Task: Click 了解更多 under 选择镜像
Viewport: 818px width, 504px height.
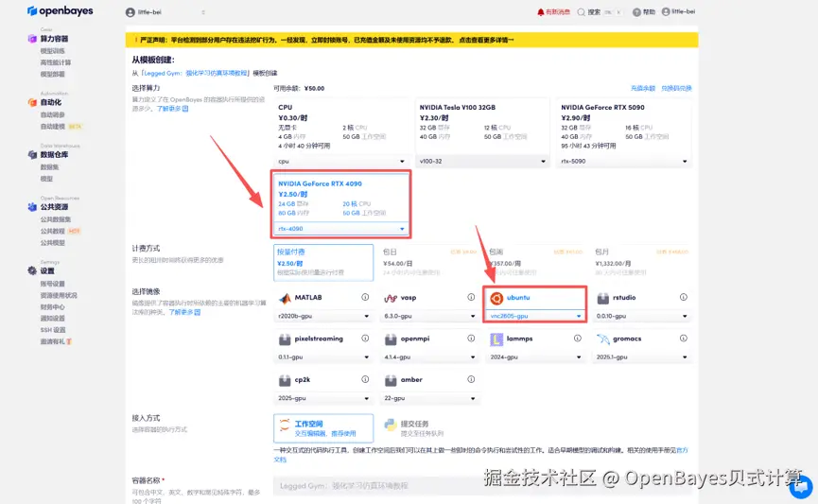Action: [x=184, y=312]
